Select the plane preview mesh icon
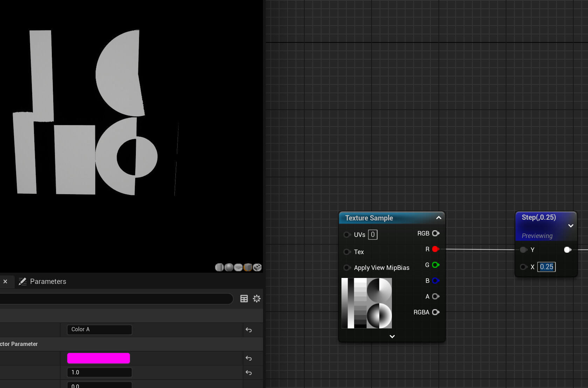 [x=238, y=267]
